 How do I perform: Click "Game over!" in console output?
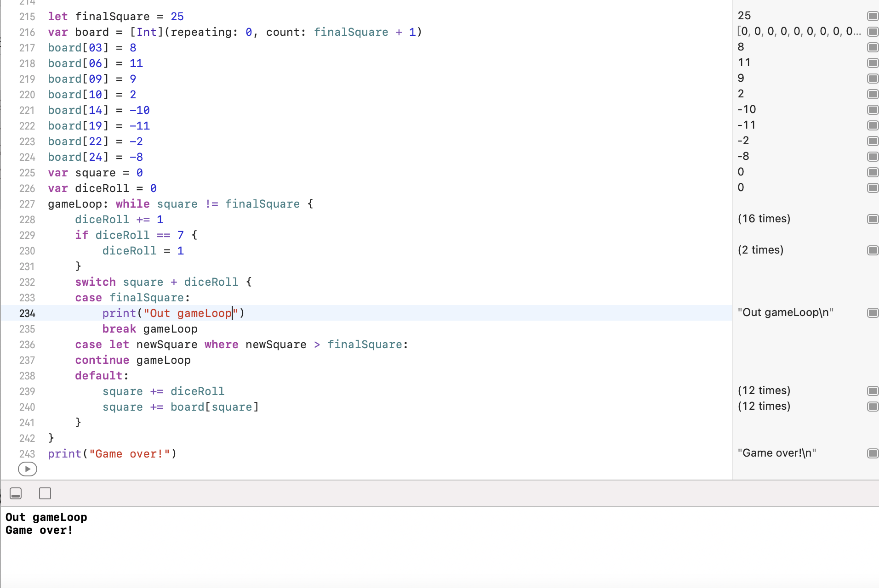(39, 530)
